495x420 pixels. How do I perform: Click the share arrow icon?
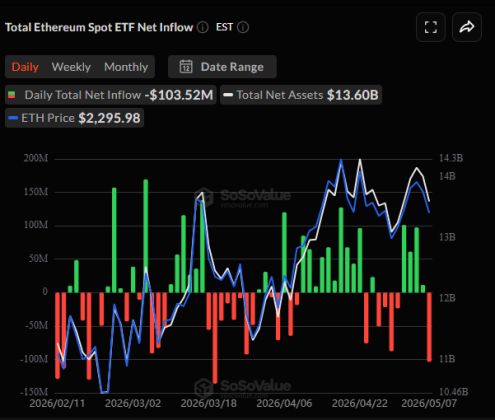point(467,27)
